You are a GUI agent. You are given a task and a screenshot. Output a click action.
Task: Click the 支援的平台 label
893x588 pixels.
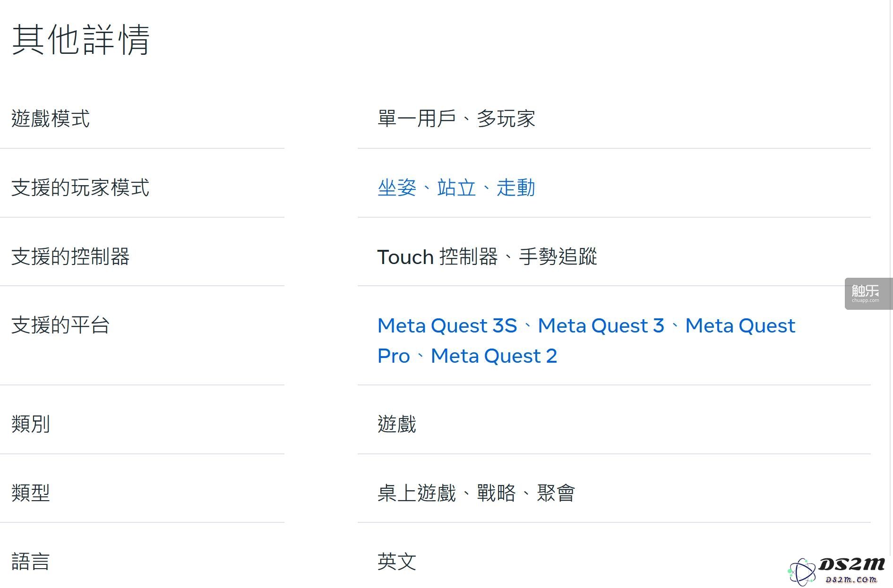point(60,325)
